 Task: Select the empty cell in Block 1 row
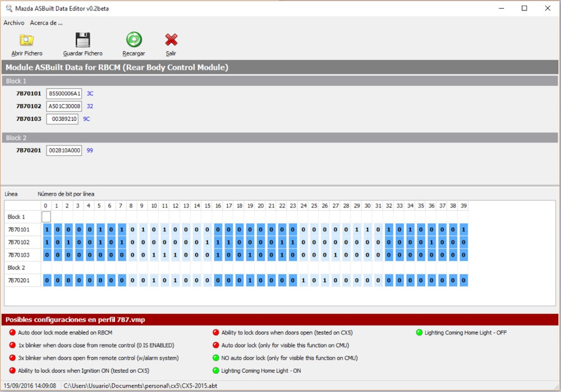[x=47, y=217]
